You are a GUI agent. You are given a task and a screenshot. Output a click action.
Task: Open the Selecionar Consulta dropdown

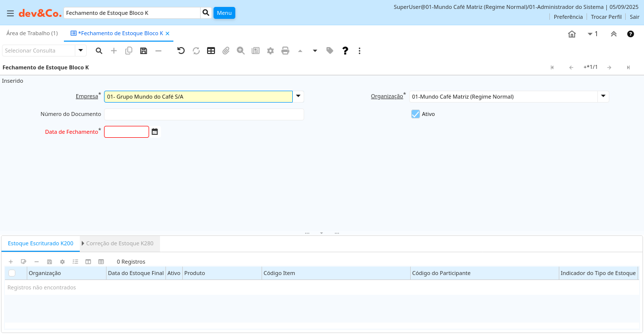click(81, 51)
